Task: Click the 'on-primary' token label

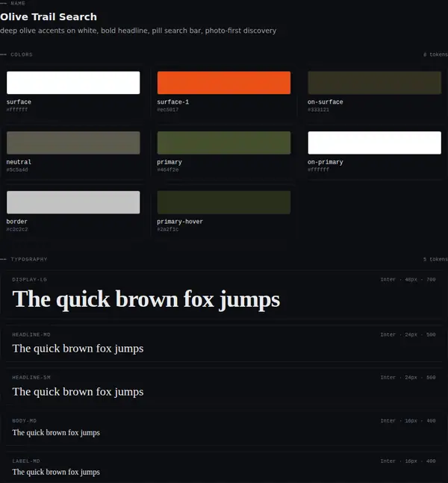Action: (x=326, y=162)
